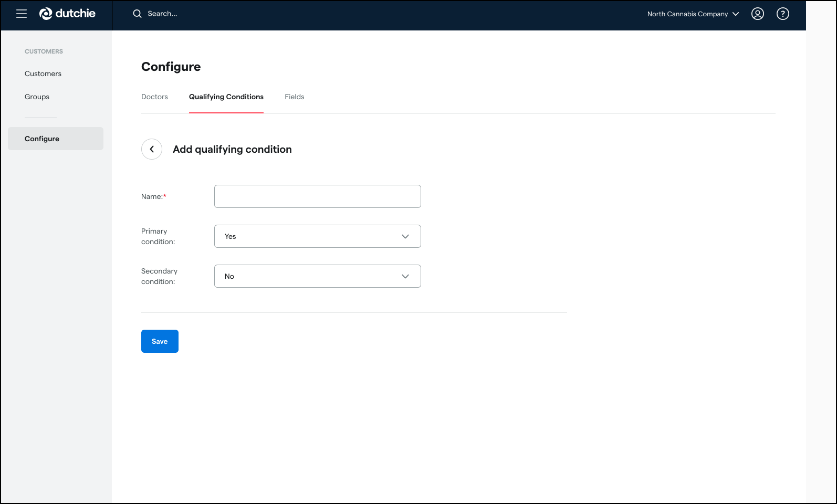
Task: Click the search magnifier icon
Action: point(137,14)
